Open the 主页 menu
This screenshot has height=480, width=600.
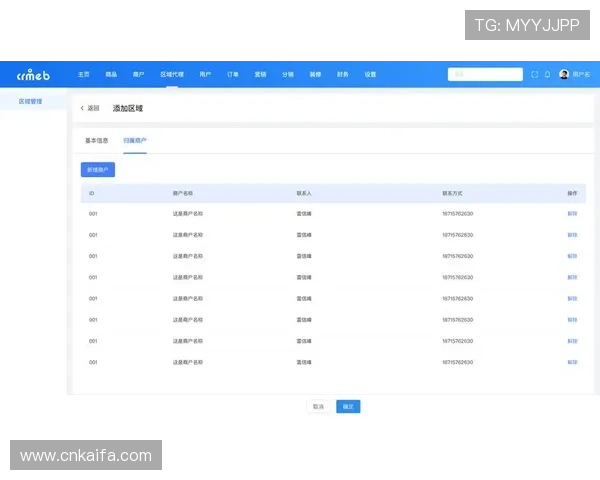84,74
